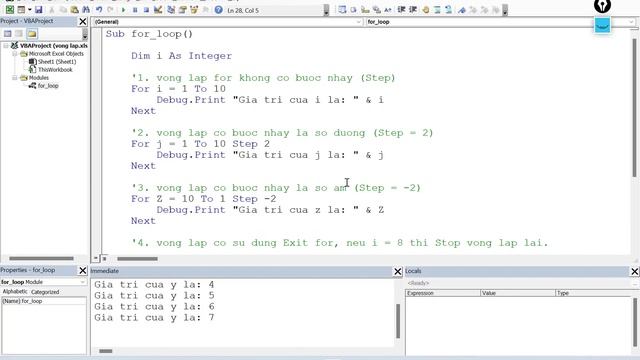This screenshot has width=640, height=360.
Task: Run the macro with the green Run icon
Action: coord(123,10)
